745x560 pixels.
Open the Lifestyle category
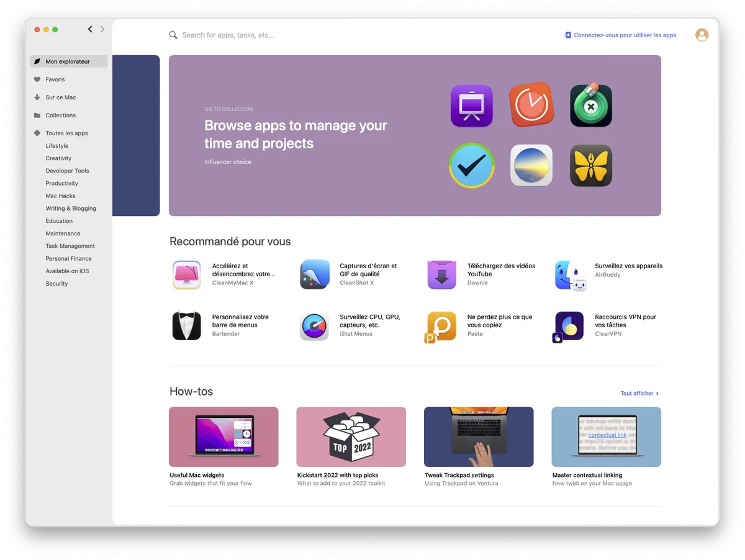tap(57, 146)
